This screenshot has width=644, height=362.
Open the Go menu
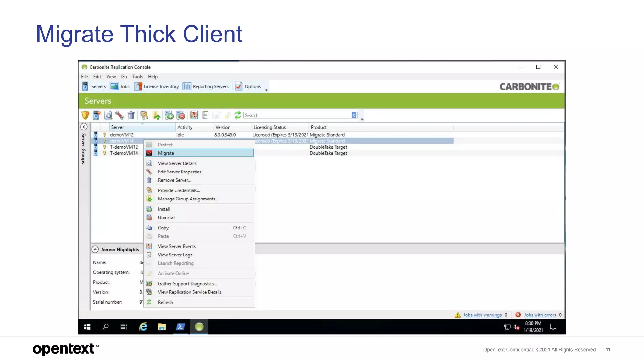pos(124,76)
